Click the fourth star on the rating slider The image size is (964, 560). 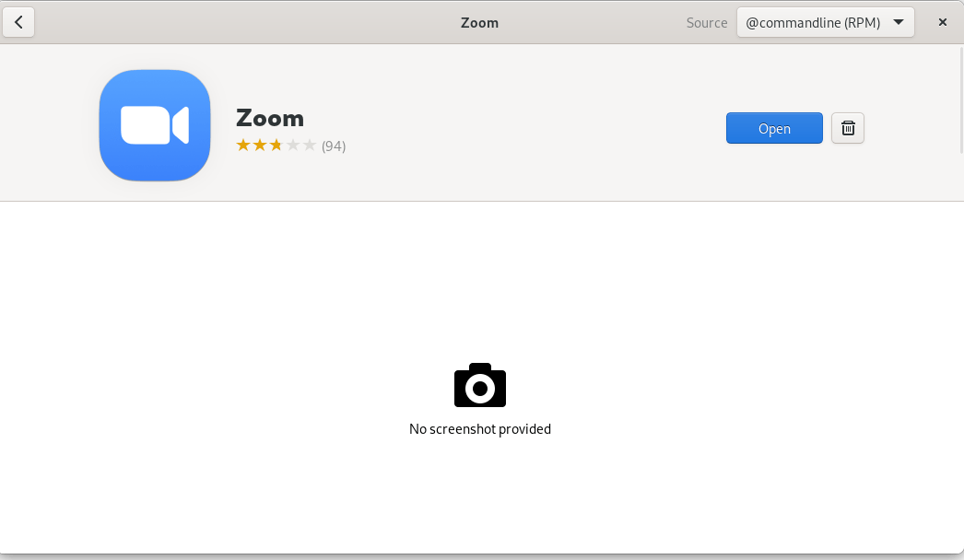292,145
